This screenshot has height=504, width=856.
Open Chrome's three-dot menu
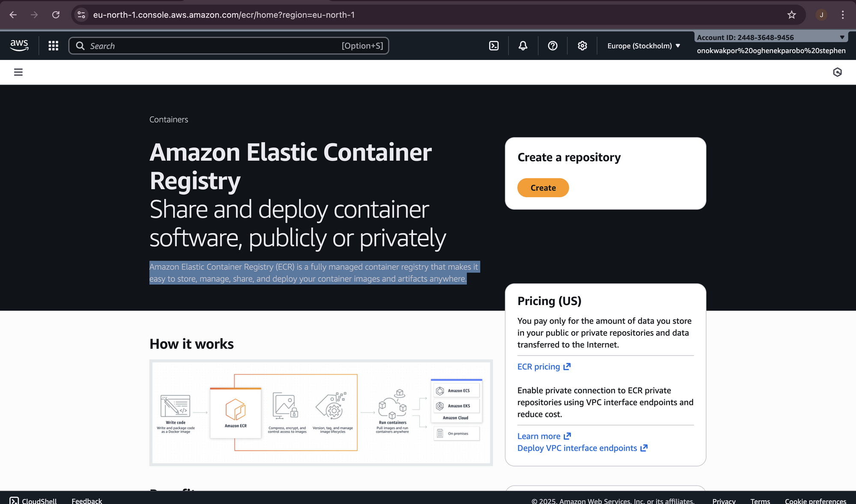coord(842,15)
